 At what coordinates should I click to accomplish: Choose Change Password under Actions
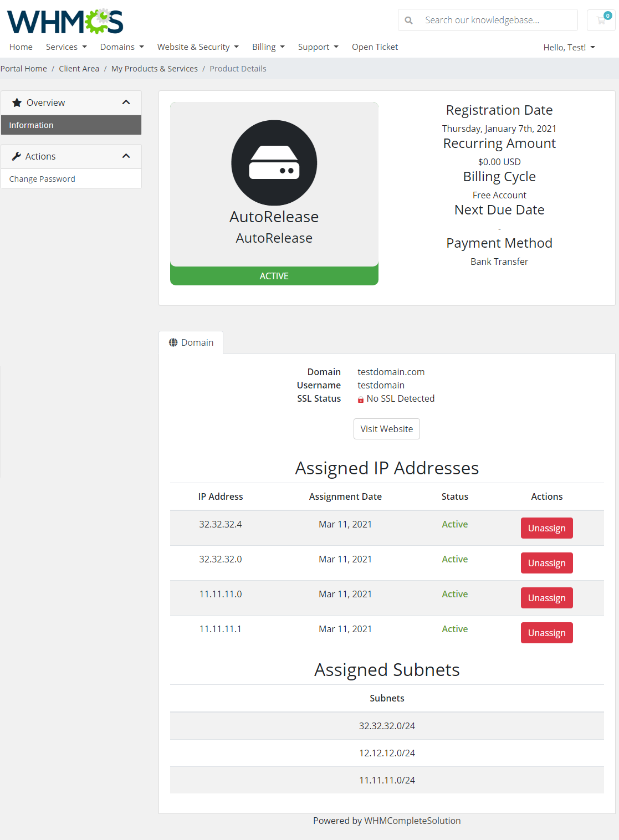tap(71, 179)
